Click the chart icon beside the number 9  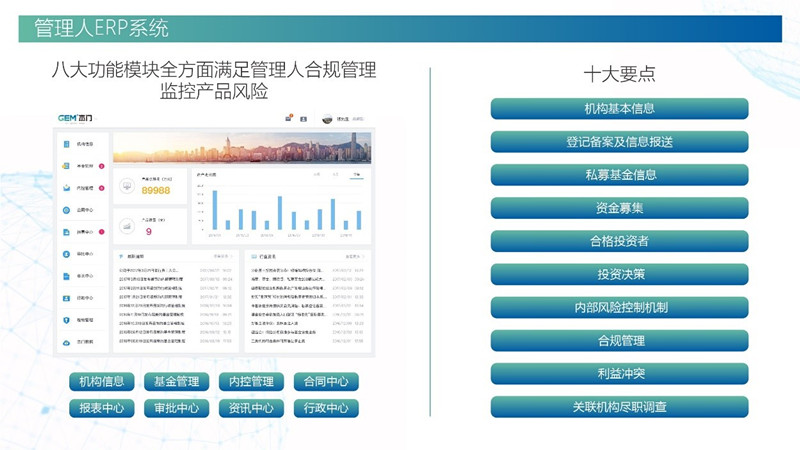coord(127,227)
